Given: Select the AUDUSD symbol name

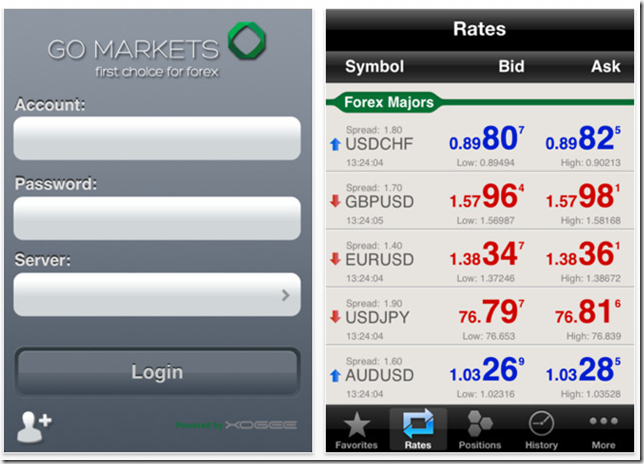Looking at the screenshot, I should tap(380, 375).
